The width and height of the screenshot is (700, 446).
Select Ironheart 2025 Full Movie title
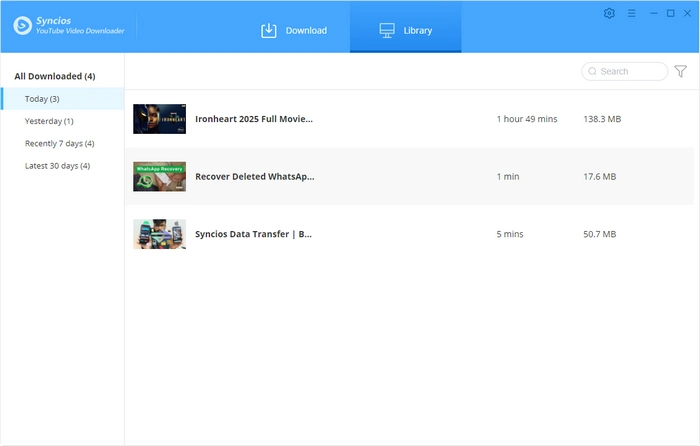pyautogui.click(x=254, y=119)
